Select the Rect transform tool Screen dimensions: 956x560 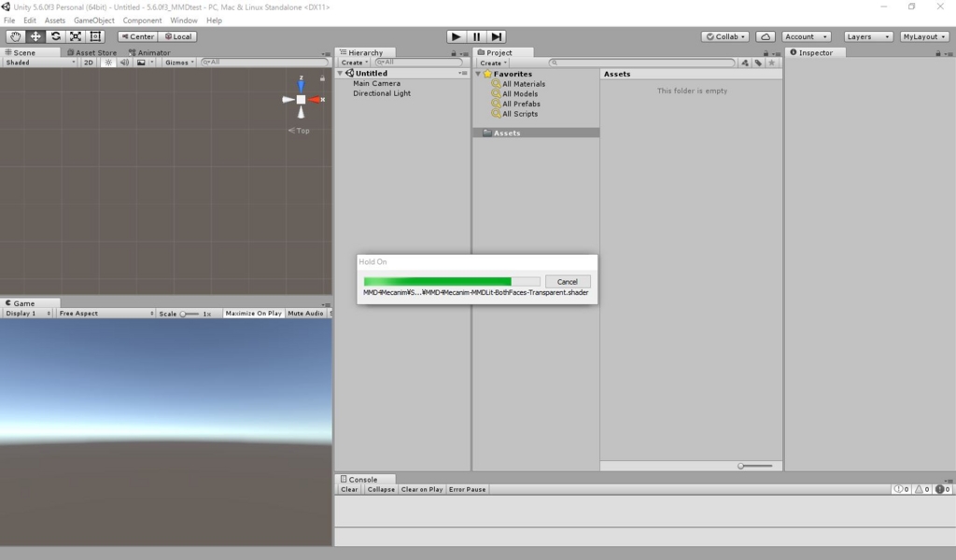[x=96, y=36]
